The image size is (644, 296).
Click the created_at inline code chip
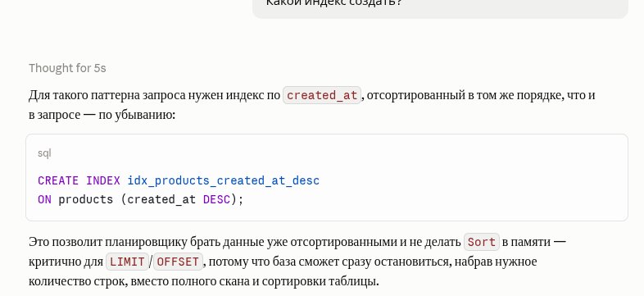tap(322, 95)
